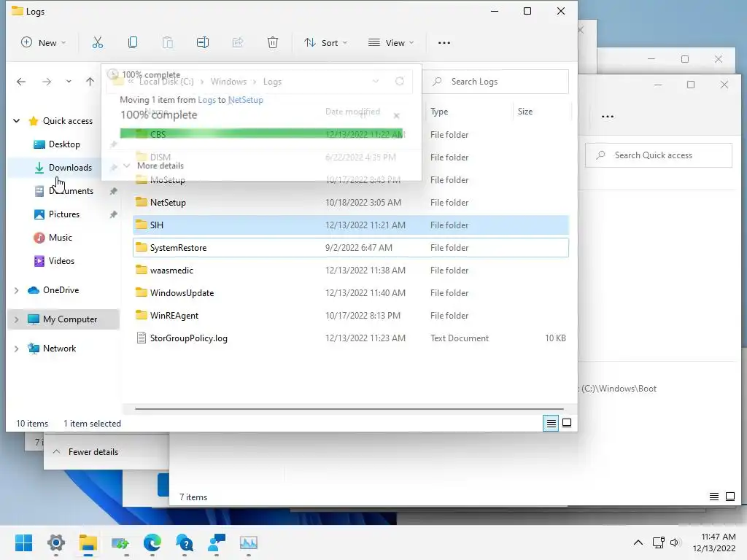
Task: Open the Windows Start menu
Action: (x=23, y=542)
